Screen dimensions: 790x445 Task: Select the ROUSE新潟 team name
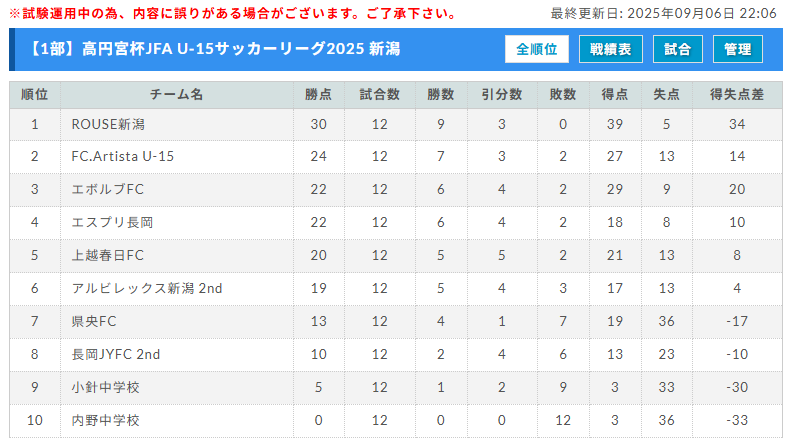[x=108, y=124]
